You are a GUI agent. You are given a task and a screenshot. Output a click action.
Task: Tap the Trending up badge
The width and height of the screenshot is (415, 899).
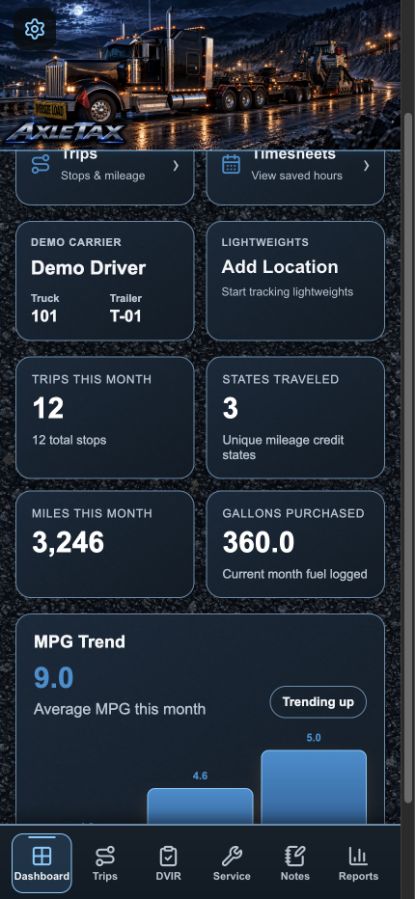pyautogui.click(x=318, y=702)
